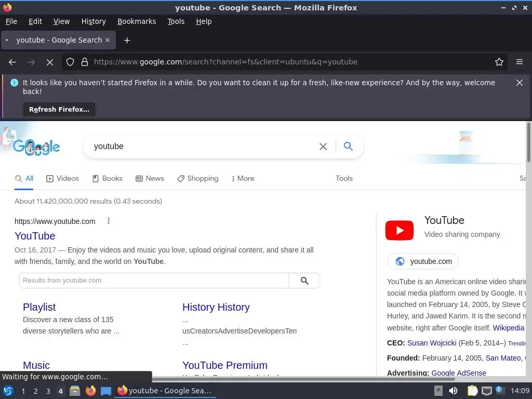532x399 pixels.
Task: Open the History History sitelink
Action: click(x=216, y=307)
